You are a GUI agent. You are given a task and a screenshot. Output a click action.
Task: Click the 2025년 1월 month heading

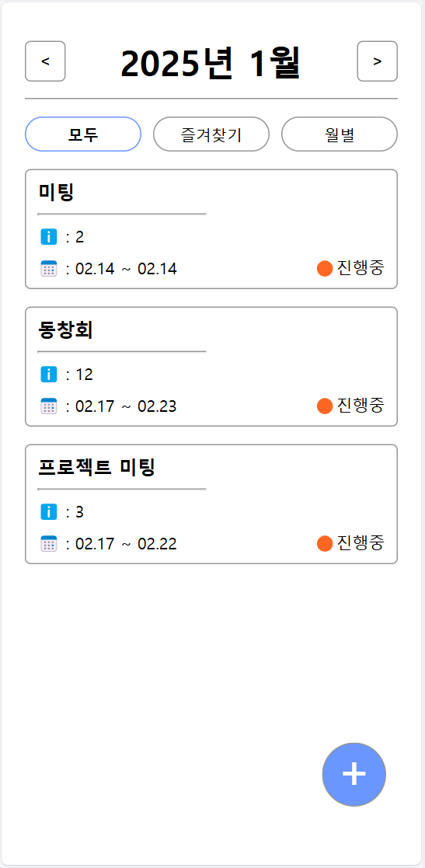[211, 63]
